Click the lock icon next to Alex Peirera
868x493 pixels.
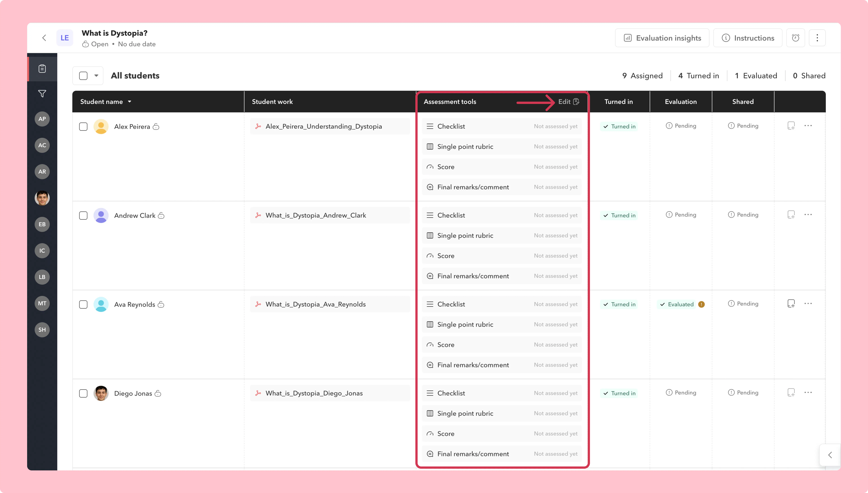pyautogui.click(x=156, y=127)
